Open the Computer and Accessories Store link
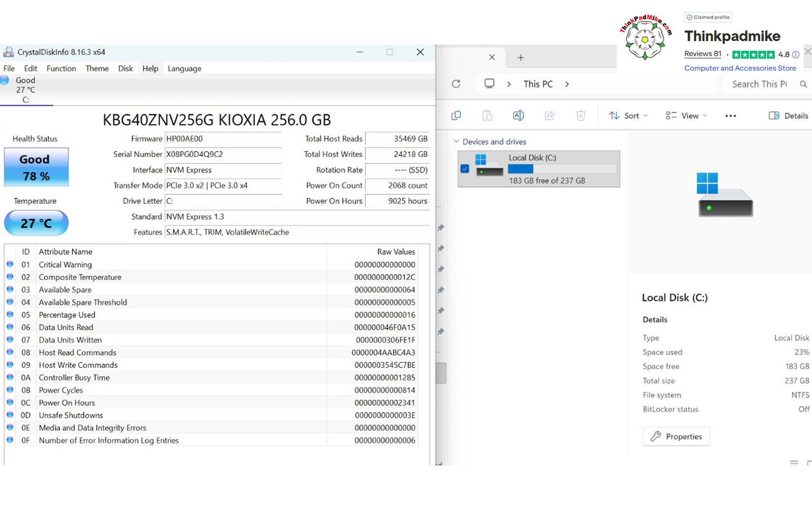The image size is (812, 510). pyautogui.click(x=740, y=68)
